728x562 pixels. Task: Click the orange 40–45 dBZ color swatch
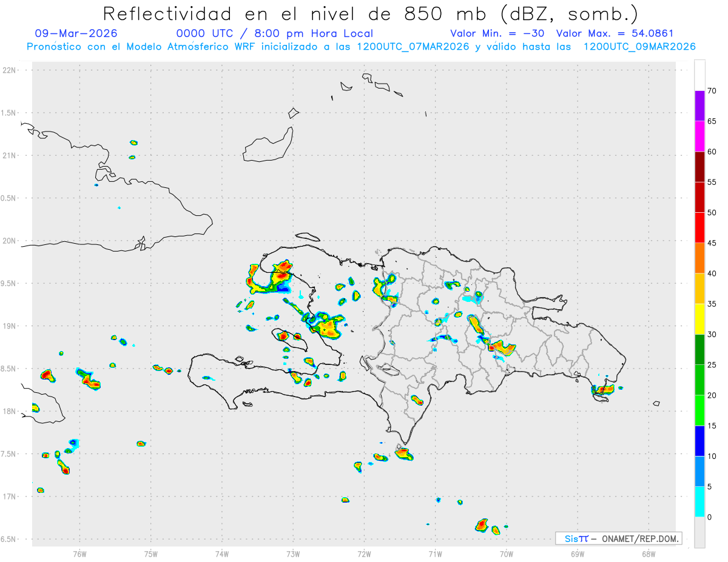click(x=699, y=258)
